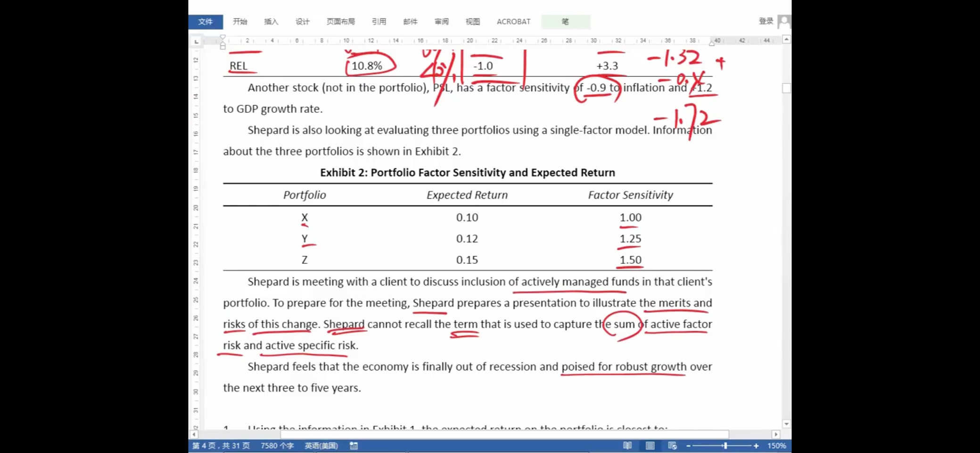Click expected return '0.10'
980x453 pixels.
pyautogui.click(x=467, y=218)
